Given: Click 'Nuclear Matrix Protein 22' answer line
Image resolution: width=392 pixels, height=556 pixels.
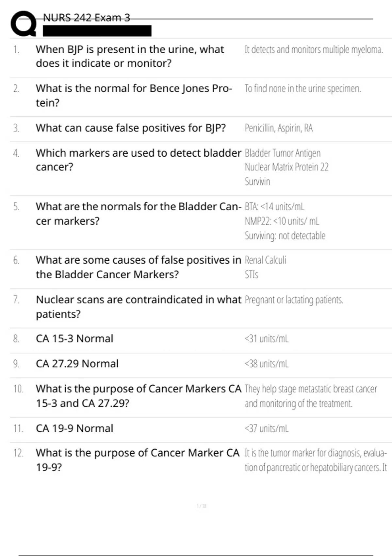Looking at the screenshot, I should [x=286, y=167].
